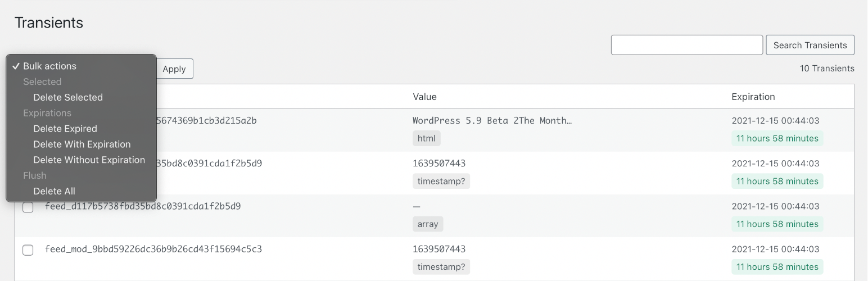Screen dimensions: 868x281
Task: Click the "10 Transients" count label
Action: click(x=826, y=69)
